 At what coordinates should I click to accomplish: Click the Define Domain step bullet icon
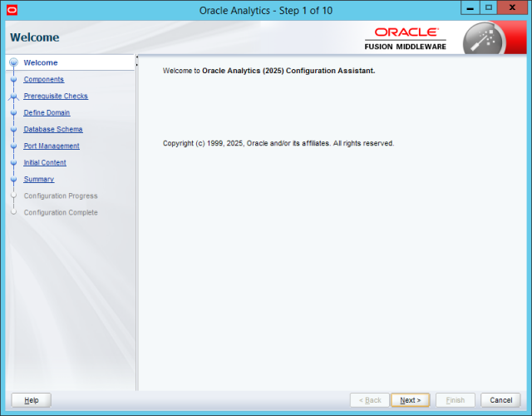(13, 113)
